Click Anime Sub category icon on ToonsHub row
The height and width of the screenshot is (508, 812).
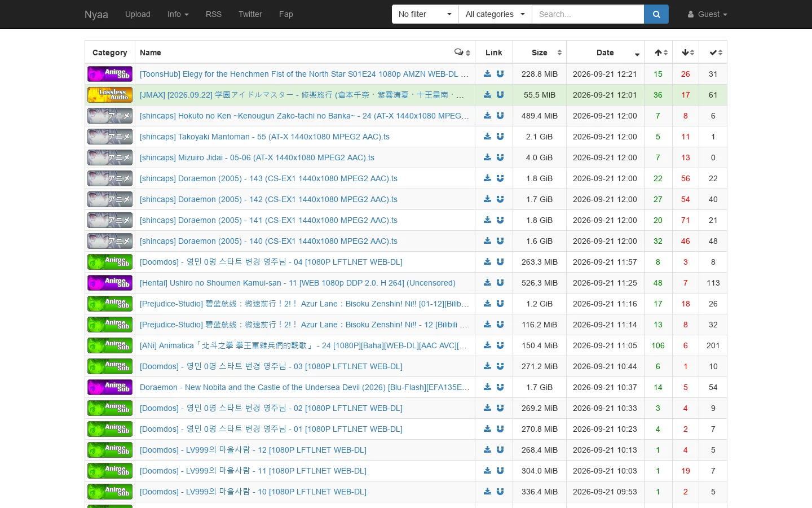point(110,74)
